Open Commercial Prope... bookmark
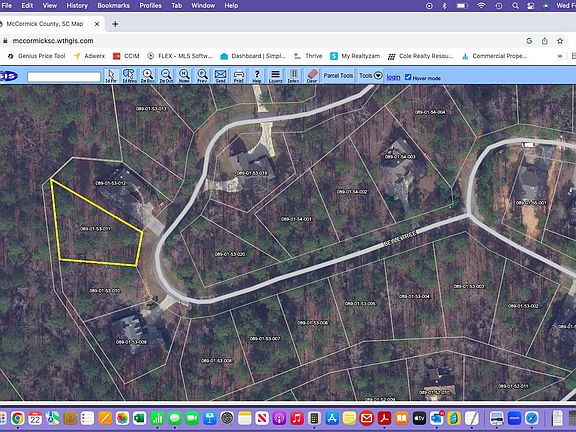This screenshot has height=432, width=576. tap(494, 56)
